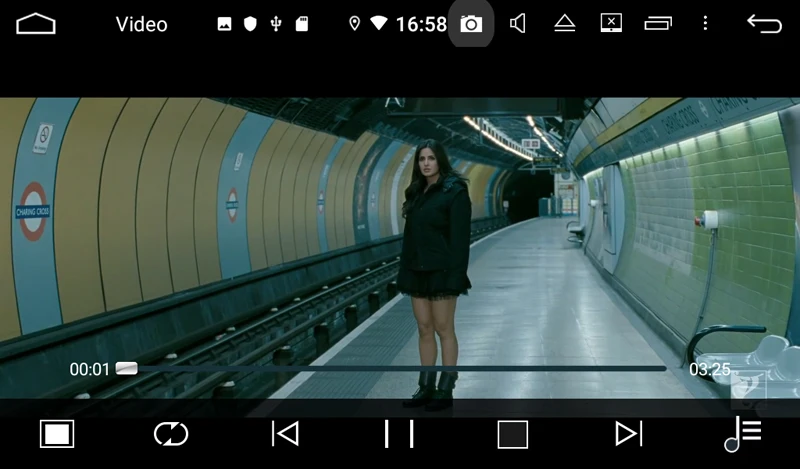This screenshot has height=469, width=800.
Task: Go back using the return arrow
Action: pos(764,23)
